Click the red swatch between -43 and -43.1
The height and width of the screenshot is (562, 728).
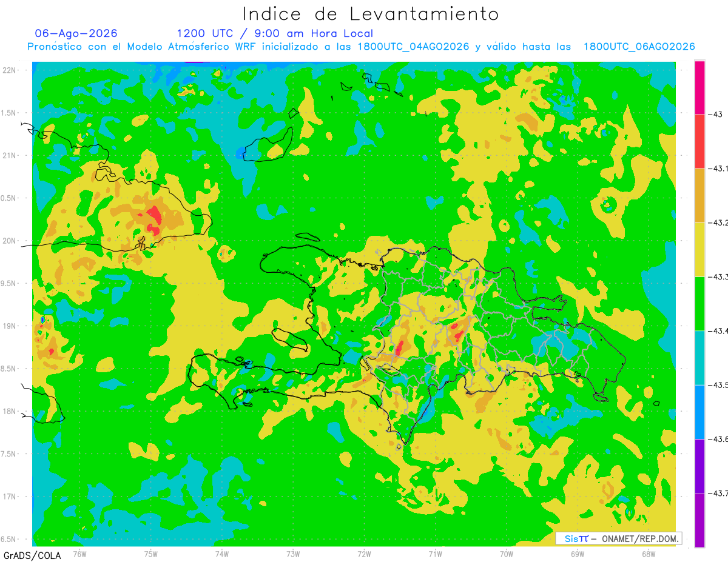point(699,141)
